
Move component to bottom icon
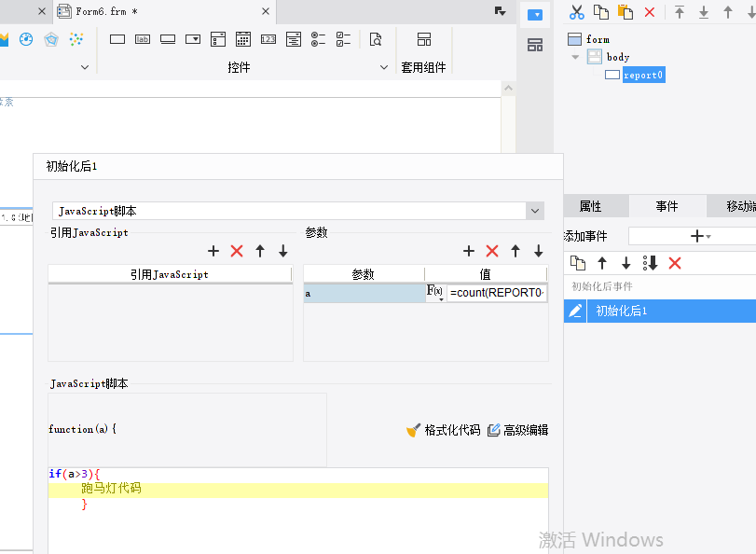pyautogui.click(x=704, y=12)
